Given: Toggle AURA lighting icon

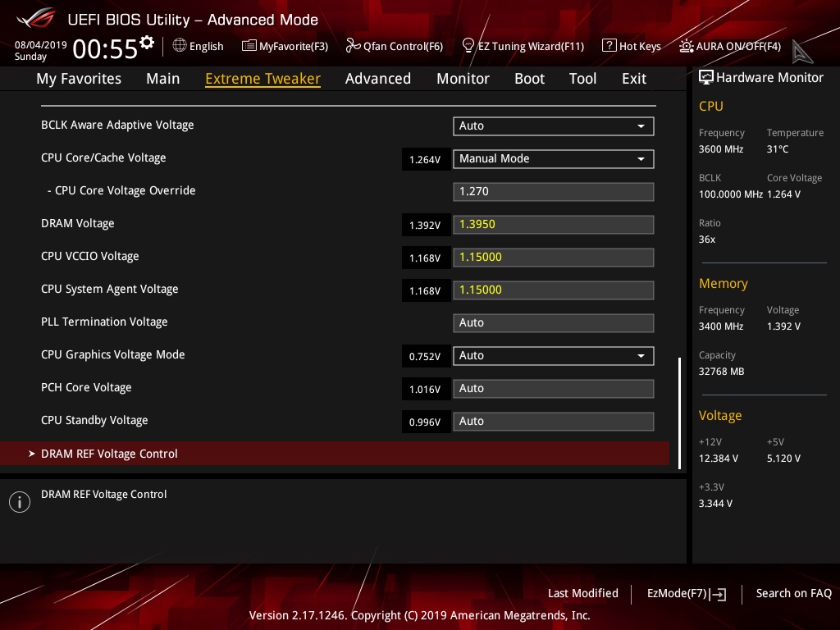Looking at the screenshot, I should pyautogui.click(x=687, y=46).
